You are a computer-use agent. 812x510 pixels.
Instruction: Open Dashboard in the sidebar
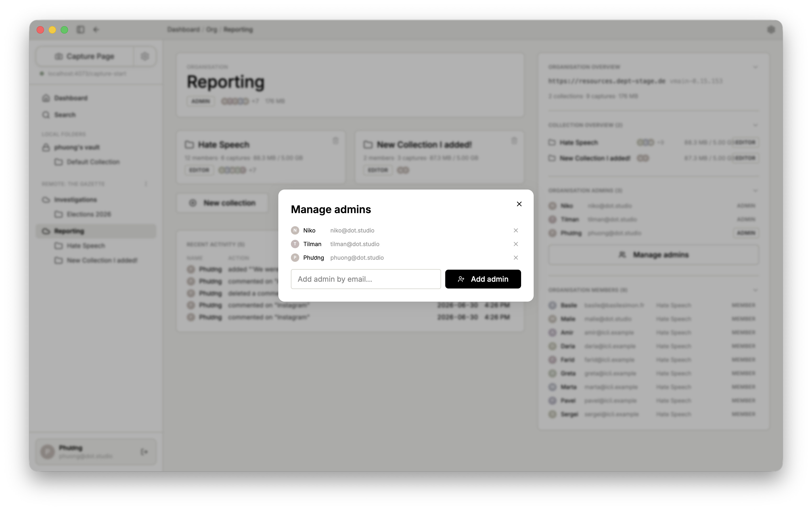[96, 98]
